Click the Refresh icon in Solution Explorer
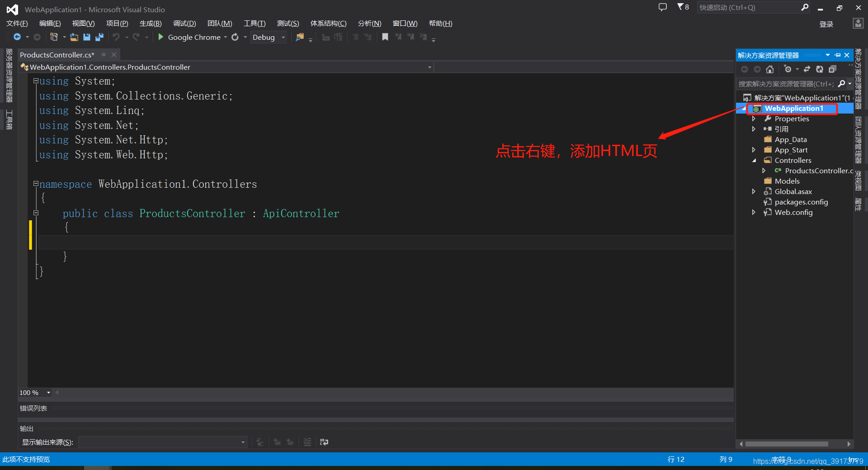868x470 pixels. [x=820, y=69]
